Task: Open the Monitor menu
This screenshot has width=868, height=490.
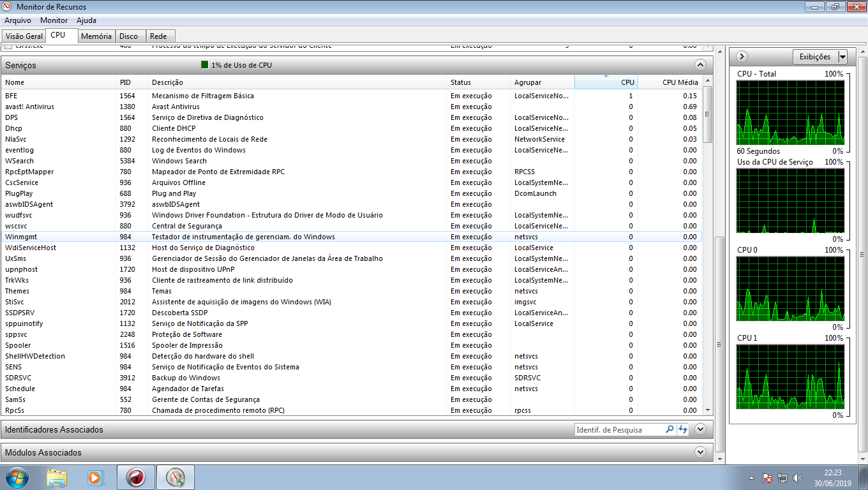Action: (x=54, y=20)
